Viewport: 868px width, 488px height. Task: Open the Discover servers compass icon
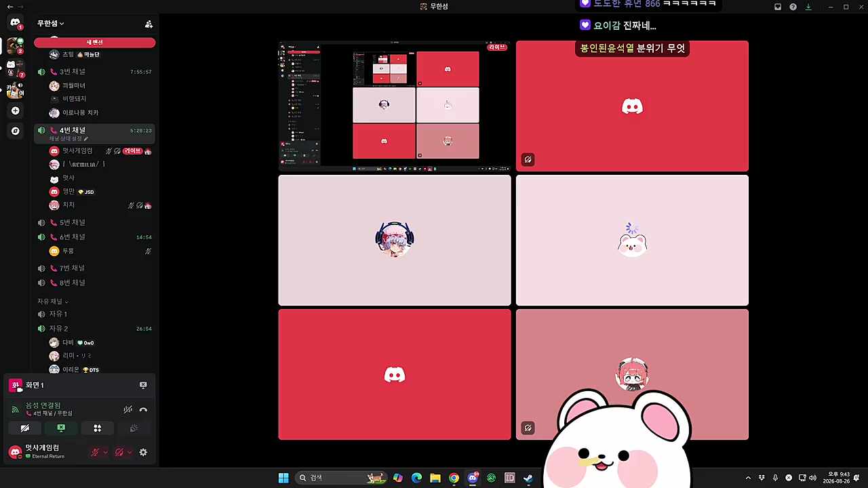click(16, 131)
